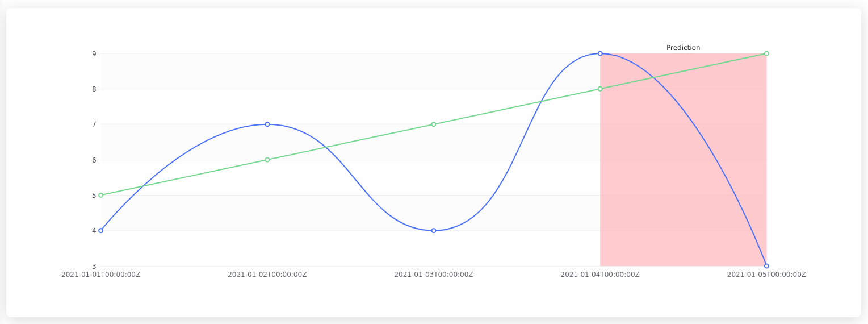Click blue data point on 2021-01-04
Image resolution: width=868 pixels, height=324 pixels.
tap(600, 53)
